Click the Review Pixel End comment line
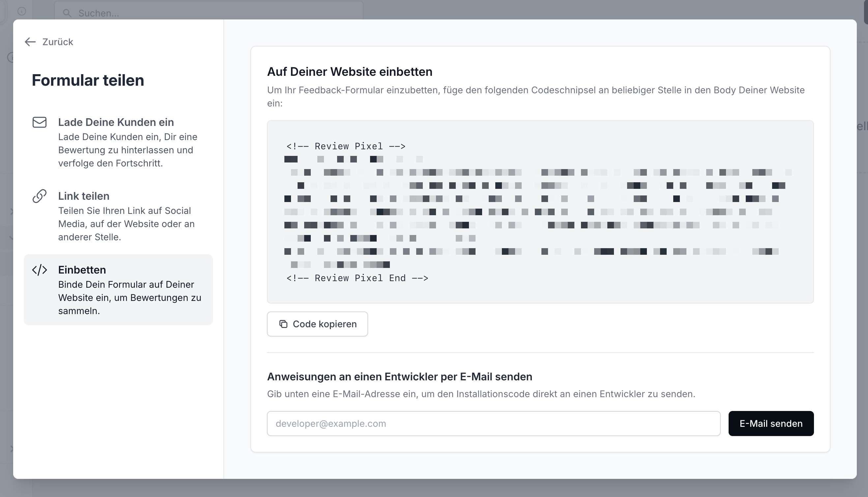The height and width of the screenshot is (497, 868). [x=357, y=278]
